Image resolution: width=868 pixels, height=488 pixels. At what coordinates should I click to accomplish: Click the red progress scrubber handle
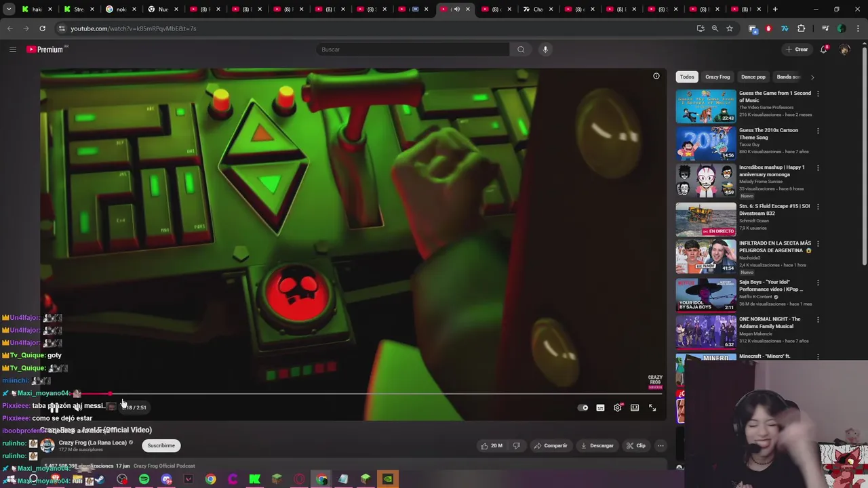tap(110, 393)
